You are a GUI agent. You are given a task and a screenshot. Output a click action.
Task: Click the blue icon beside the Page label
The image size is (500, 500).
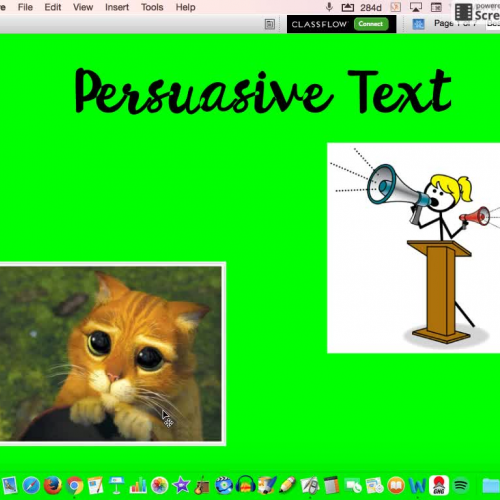[x=418, y=24]
